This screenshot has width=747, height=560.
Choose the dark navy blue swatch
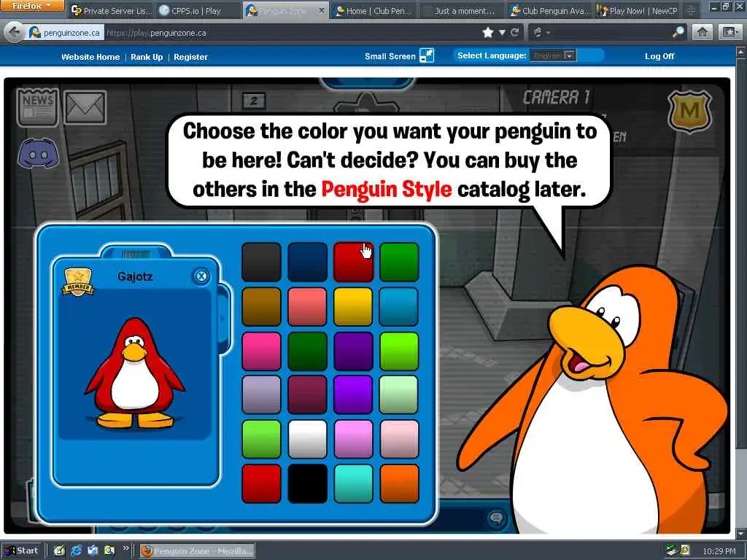[307, 262]
